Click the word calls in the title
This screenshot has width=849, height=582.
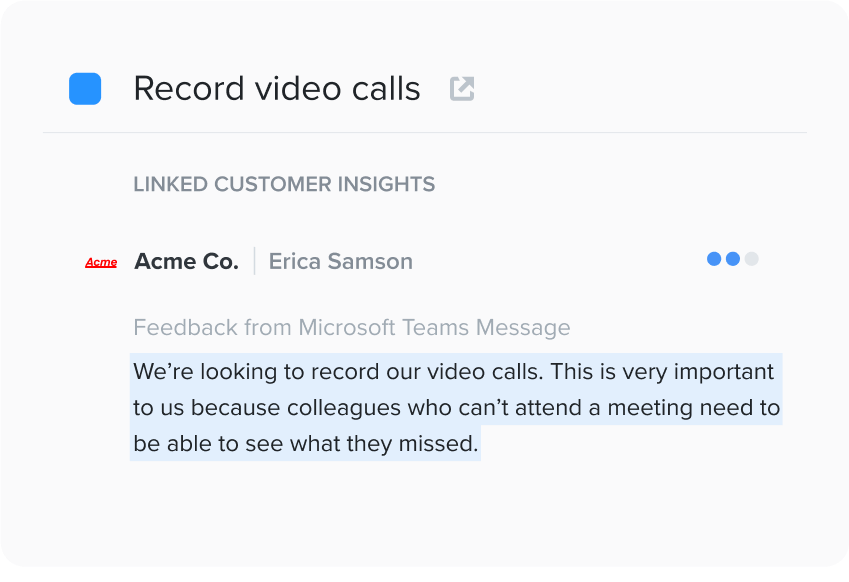pyautogui.click(x=386, y=89)
